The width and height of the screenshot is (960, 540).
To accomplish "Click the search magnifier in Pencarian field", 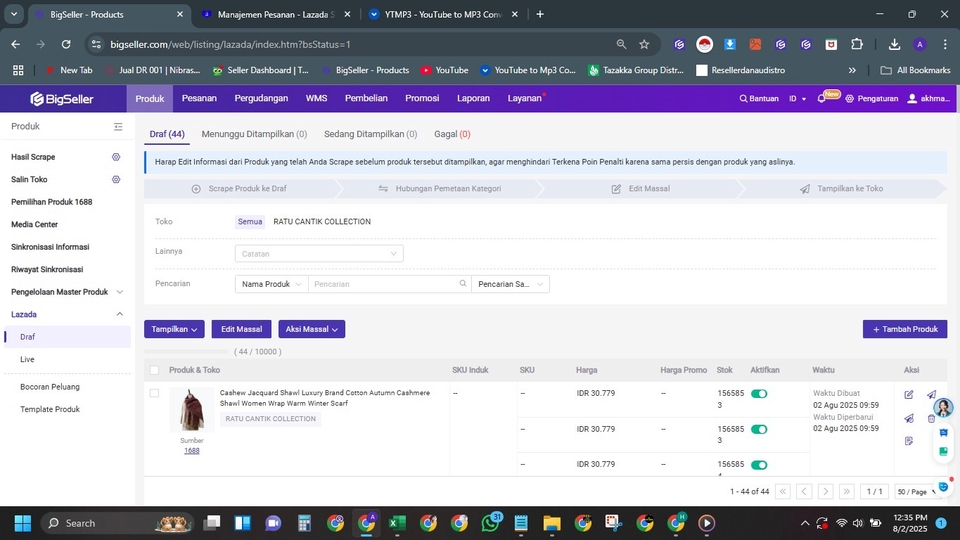I will click(463, 283).
